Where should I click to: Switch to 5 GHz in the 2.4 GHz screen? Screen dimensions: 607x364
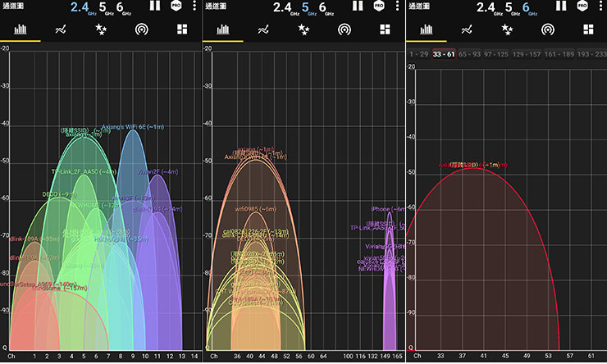coord(106,7)
